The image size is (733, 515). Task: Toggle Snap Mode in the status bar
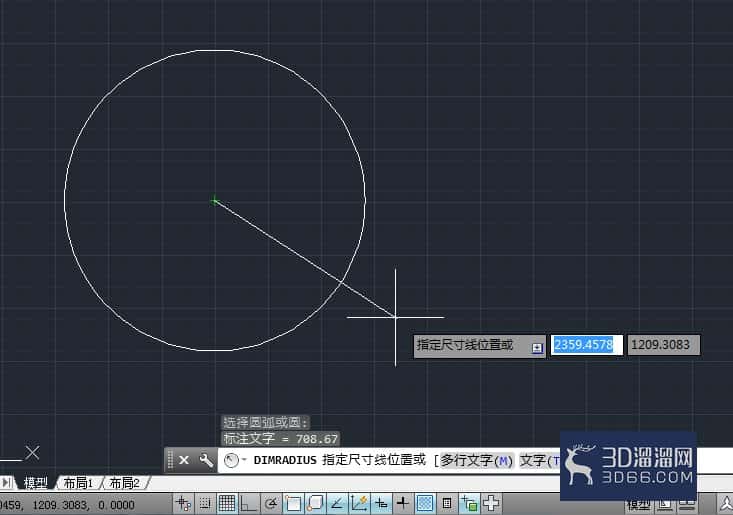pyautogui.click(x=205, y=503)
